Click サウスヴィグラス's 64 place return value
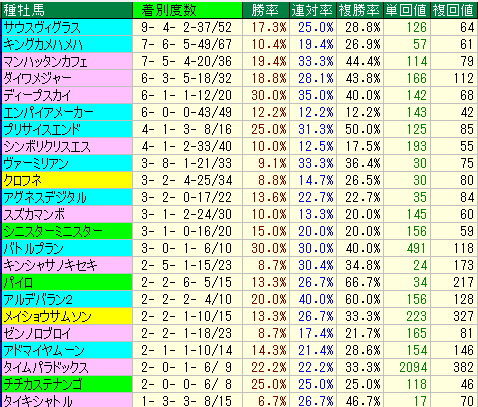 pos(467,27)
